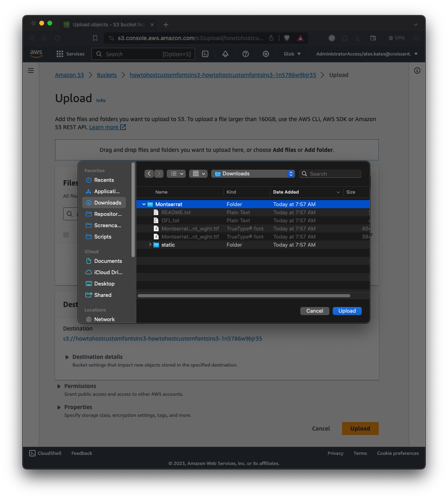Click the file dialog horizontal scrollbar
The width and height of the screenshot is (448, 499).
(244, 296)
